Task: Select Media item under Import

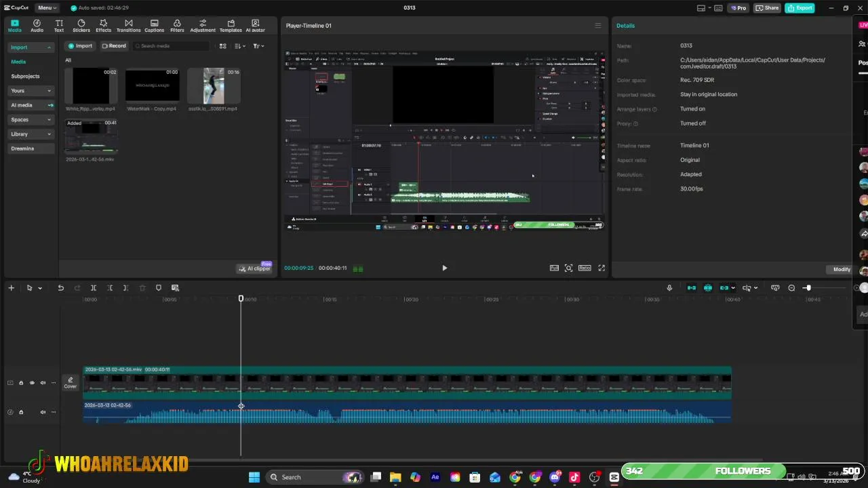Action: pos(18,62)
